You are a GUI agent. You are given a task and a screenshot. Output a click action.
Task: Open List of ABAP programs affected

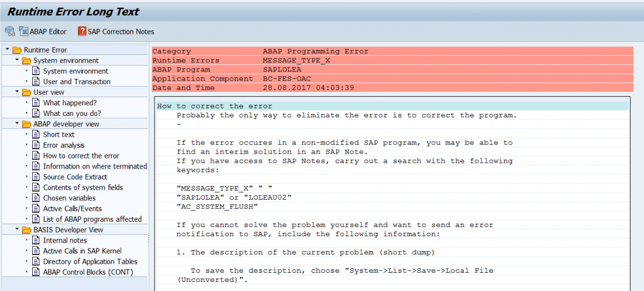tap(92, 219)
